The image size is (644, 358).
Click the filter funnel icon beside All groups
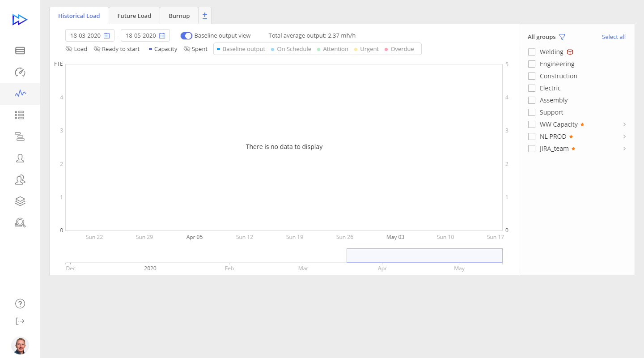pos(562,37)
